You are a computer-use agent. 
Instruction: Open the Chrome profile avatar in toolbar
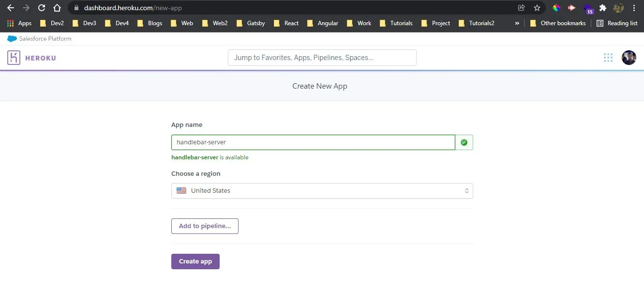click(618, 8)
